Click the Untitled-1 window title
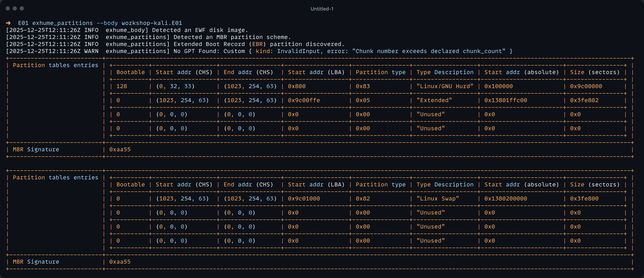The width and height of the screenshot is (644, 278). [322, 9]
